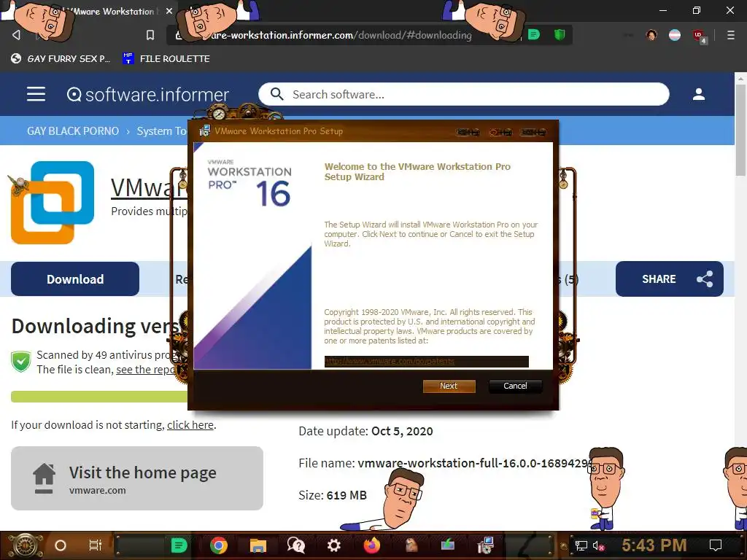Click Visit the home page button
Image resolution: width=747 pixels, height=560 pixels.
coord(137,478)
